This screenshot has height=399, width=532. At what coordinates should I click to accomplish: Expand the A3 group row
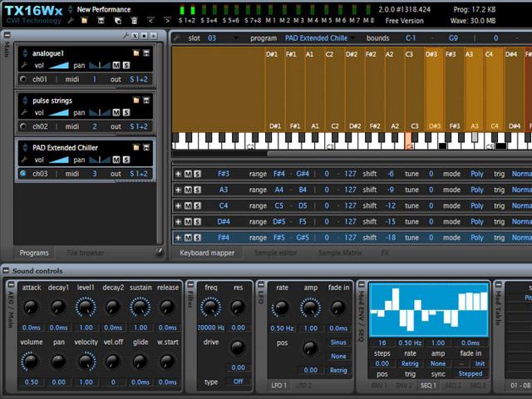pyautogui.click(x=178, y=190)
